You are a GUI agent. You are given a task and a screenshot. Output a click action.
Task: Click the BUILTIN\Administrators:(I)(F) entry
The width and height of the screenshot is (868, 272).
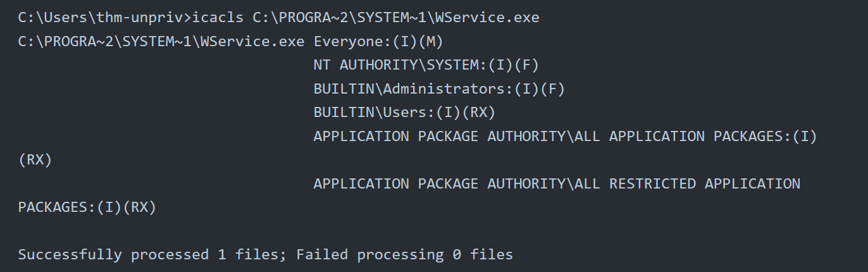click(439, 89)
